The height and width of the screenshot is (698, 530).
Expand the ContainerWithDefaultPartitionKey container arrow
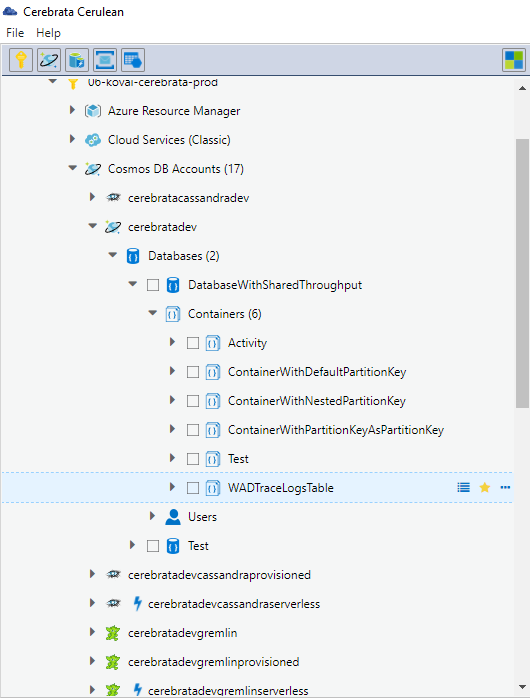(172, 371)
